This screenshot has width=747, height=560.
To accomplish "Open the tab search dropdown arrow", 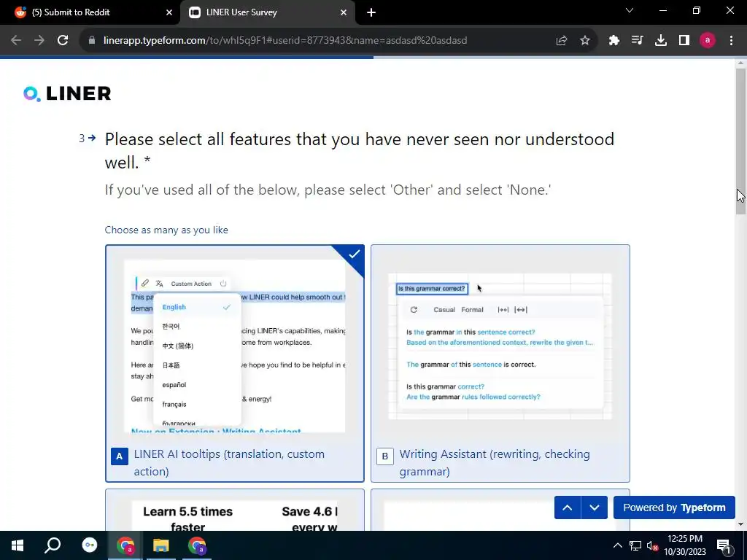I will point(630,10).
